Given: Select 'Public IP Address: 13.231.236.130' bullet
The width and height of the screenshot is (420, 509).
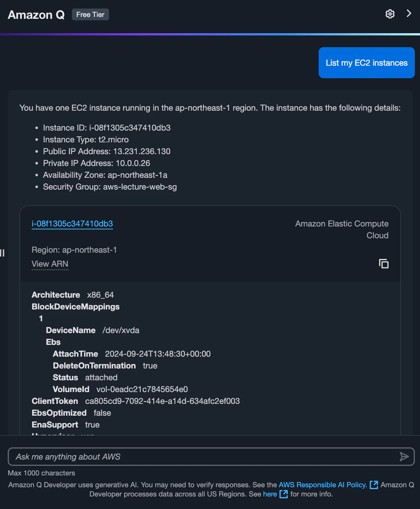Looking at the screenshot, I should 107,152.
